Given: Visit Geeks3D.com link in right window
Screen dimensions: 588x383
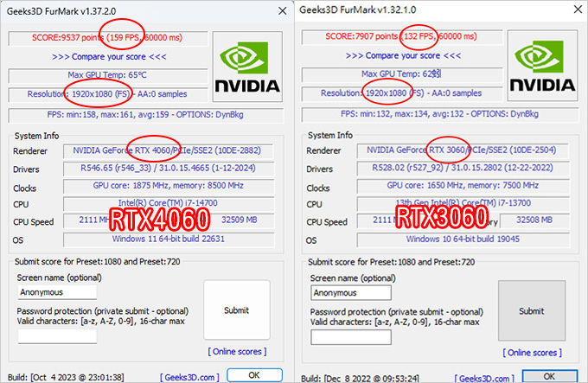Looking at the screenshot, I should point(484,378).
